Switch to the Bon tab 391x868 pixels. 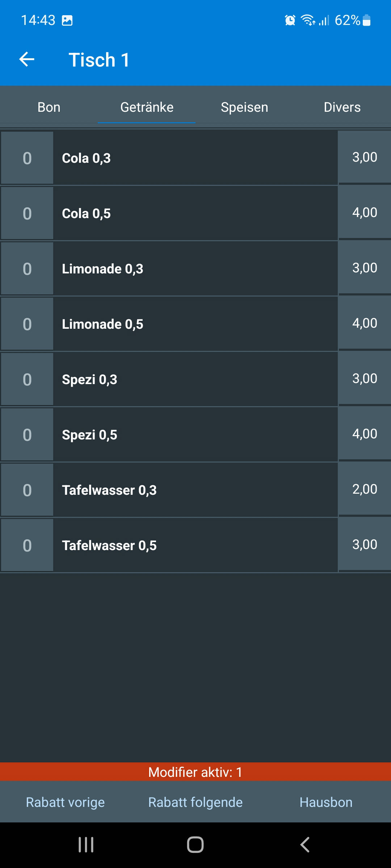pos(49,107)
